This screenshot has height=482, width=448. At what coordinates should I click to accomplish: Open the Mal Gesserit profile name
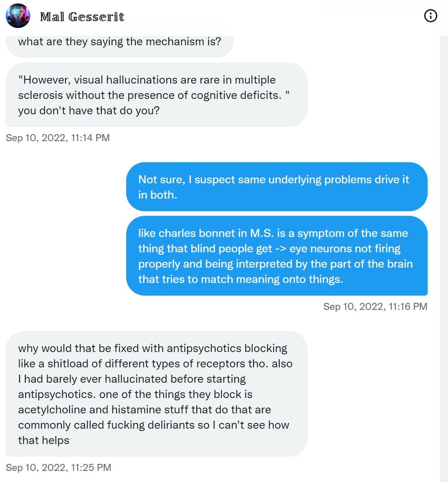[82, 17]
